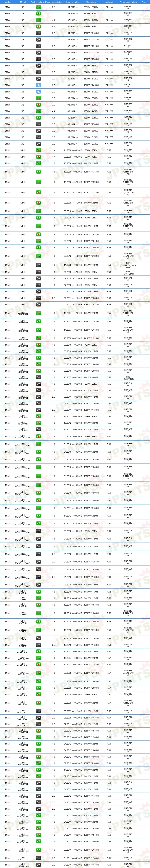Viewport: 150px width, 868px height.
Task: Click the Rodzaj paliwa column header
Action: pos(37,2)
